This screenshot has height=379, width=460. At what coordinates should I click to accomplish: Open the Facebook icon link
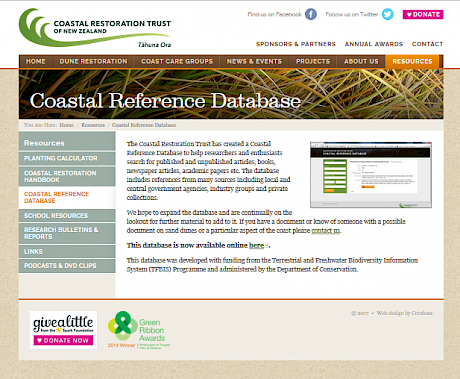click(x=311, y=14)
